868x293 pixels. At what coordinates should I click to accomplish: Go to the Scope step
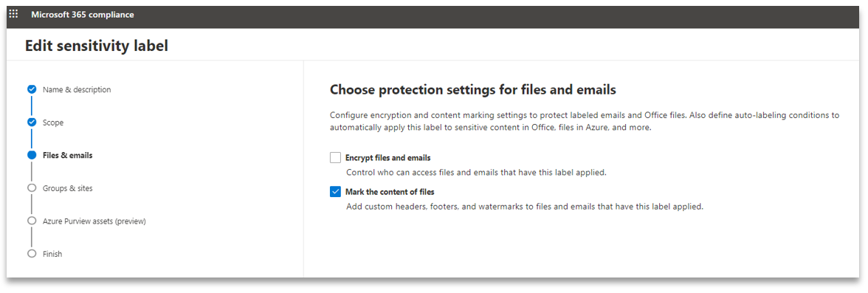[x=53, y=123]
